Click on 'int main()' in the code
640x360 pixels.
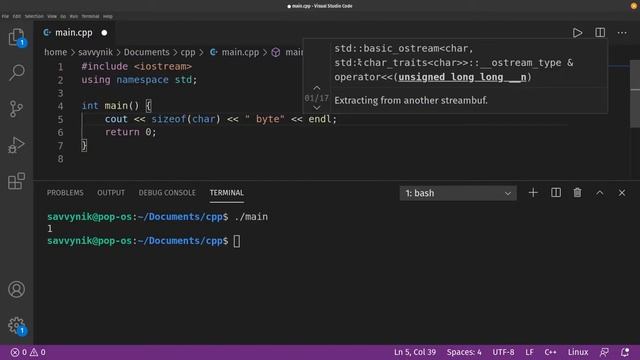(110, 106)
